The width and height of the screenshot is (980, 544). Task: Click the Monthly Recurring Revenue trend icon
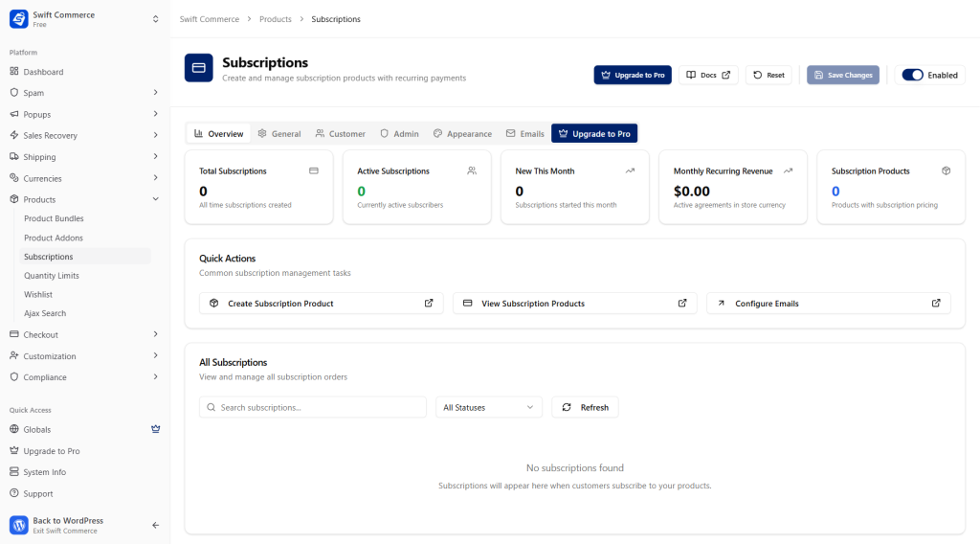click(789, 170)
